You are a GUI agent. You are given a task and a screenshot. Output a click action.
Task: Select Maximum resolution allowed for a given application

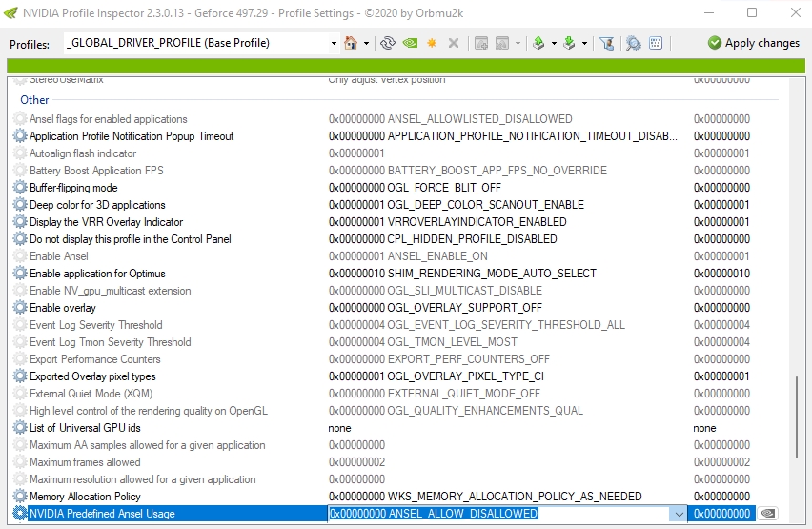pos(142,479)
